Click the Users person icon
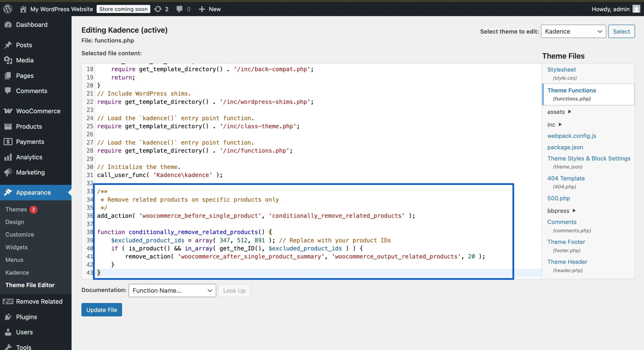Viewport: 644px width, 350px height. point(8,332)
